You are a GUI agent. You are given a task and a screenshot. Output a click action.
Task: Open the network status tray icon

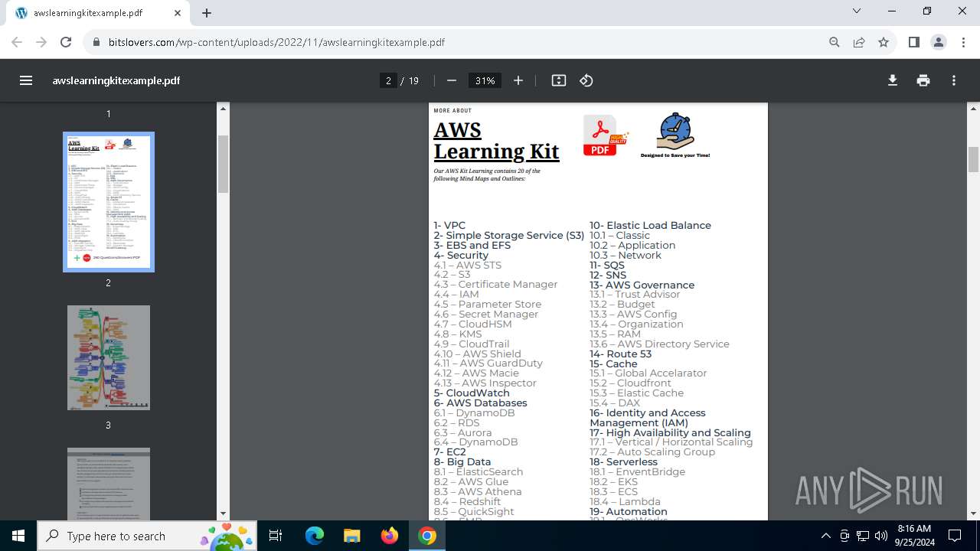pos(862,536)
